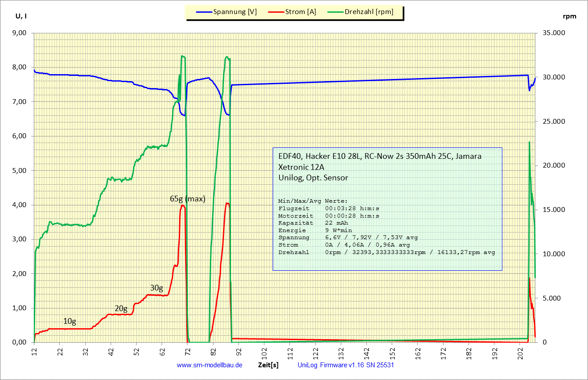Select the Flugzeit row in info box
Viewport: 588px width, 380px height.
[x=328, y=208]
